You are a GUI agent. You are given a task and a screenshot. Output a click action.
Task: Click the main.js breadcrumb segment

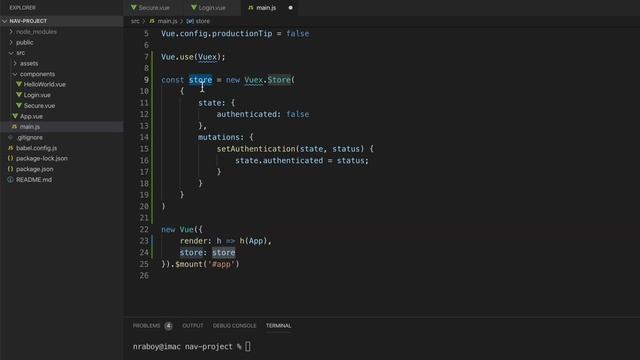[x=167, y=21]
